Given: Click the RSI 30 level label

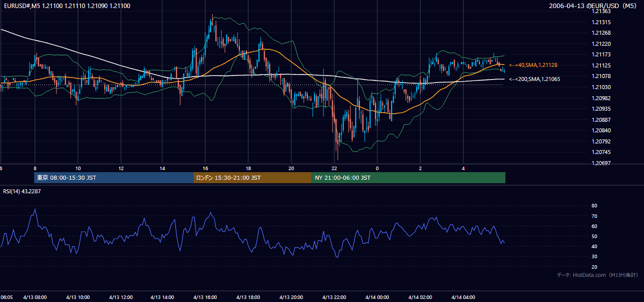Looking at the screenshot, I should [595, 257].
